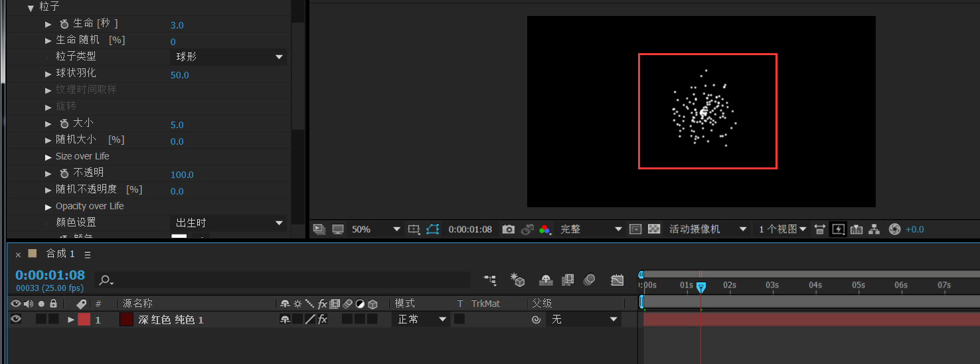This screenshot has width=980, height=364.
Task: Open the 完整 resolution dropdown
Action: click(591, 229)
